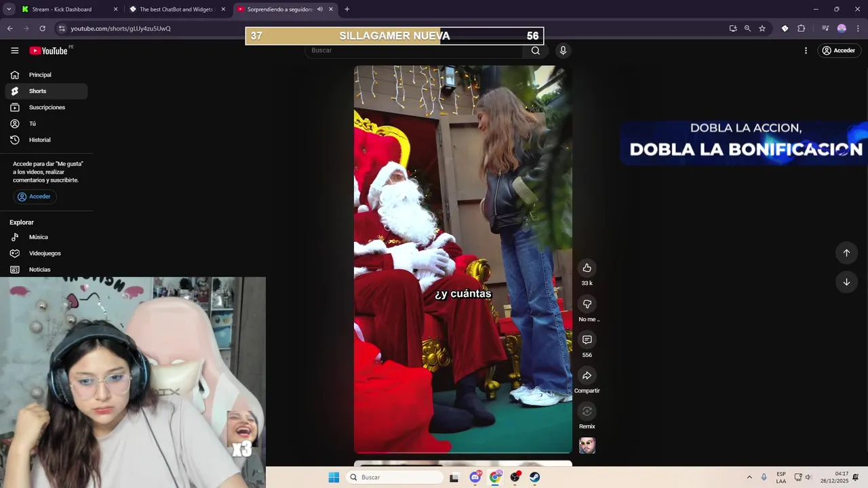
Task: Open Historial in the sidebar
Action: 46,140
